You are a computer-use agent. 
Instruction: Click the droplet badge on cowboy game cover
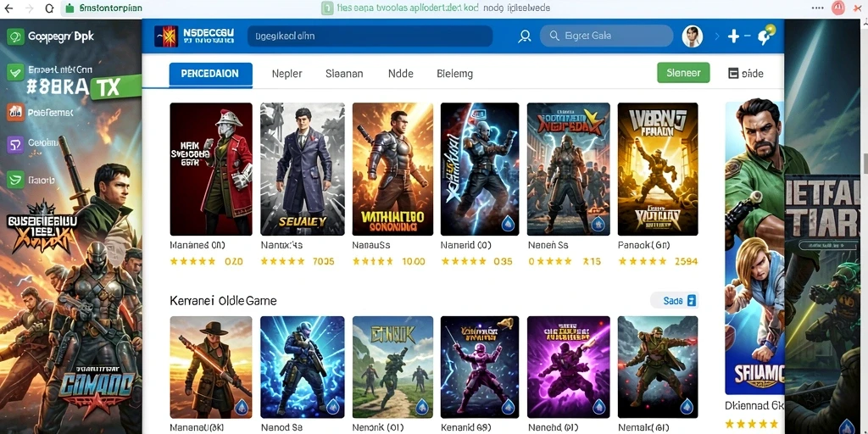click(241, 408)
